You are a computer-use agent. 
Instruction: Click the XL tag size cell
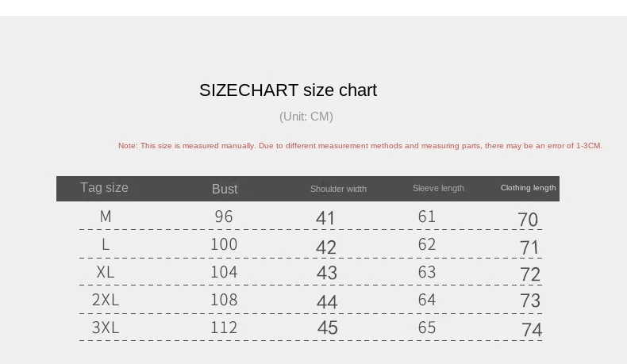click(x=107, y=272)
